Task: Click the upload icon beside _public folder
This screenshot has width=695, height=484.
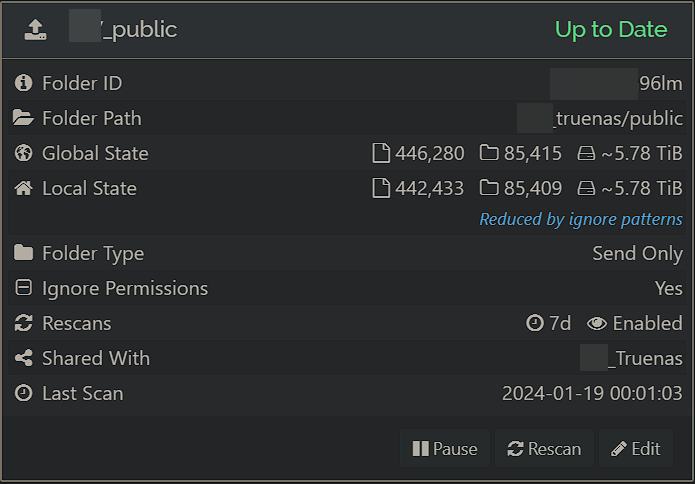Action: [35, 30]
